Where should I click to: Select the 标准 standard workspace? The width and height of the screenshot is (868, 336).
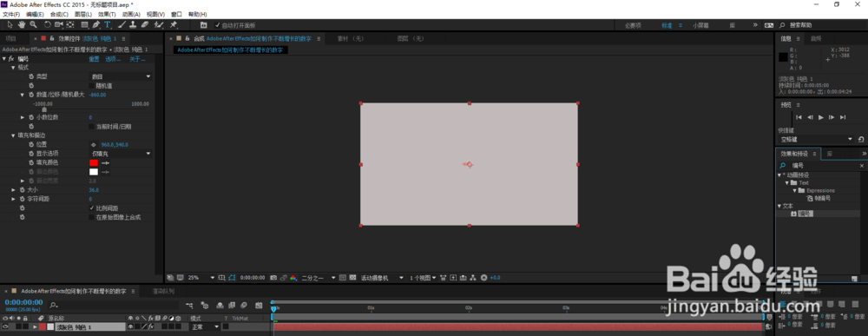coord(667,25)
